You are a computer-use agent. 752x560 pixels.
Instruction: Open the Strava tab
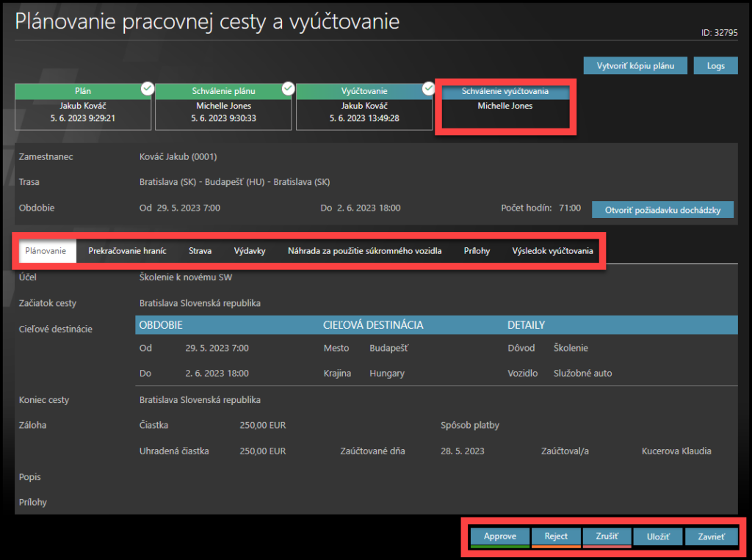(x=200, y=251)
